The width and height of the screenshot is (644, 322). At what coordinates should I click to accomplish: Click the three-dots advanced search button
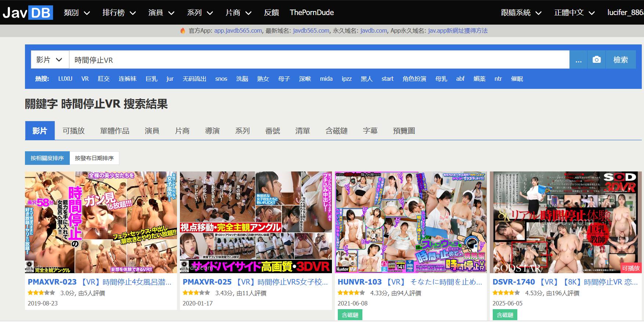(579, 59)
